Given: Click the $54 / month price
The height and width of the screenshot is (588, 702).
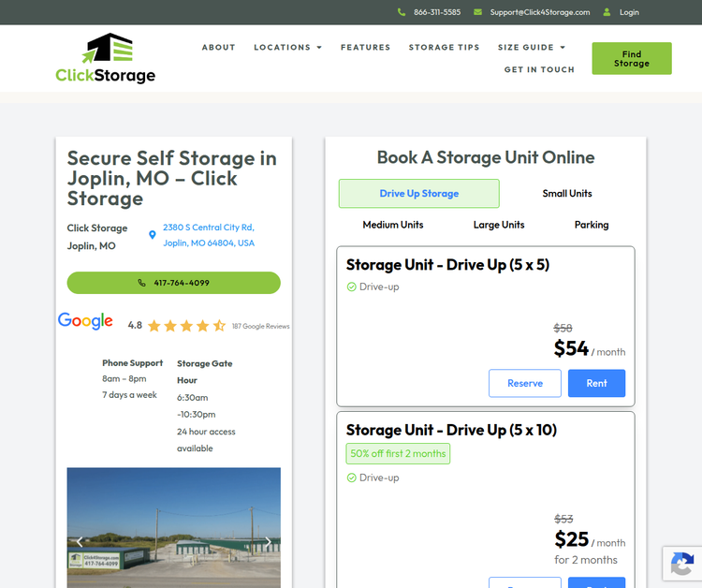Looking at the screenshot, I should point(589,349).
